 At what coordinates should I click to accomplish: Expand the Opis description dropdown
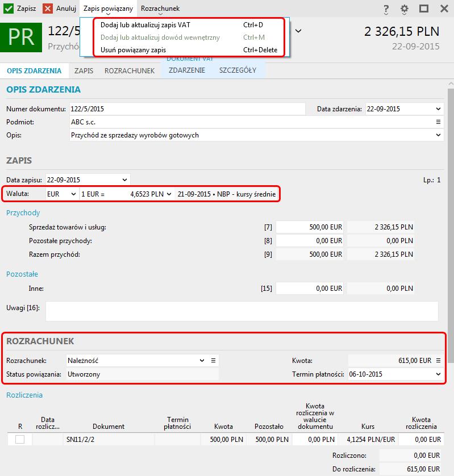[x=438, y=135]
